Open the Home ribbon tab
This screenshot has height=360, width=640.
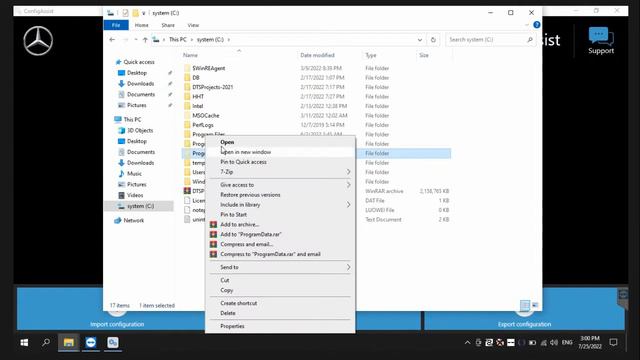(142, 25)
